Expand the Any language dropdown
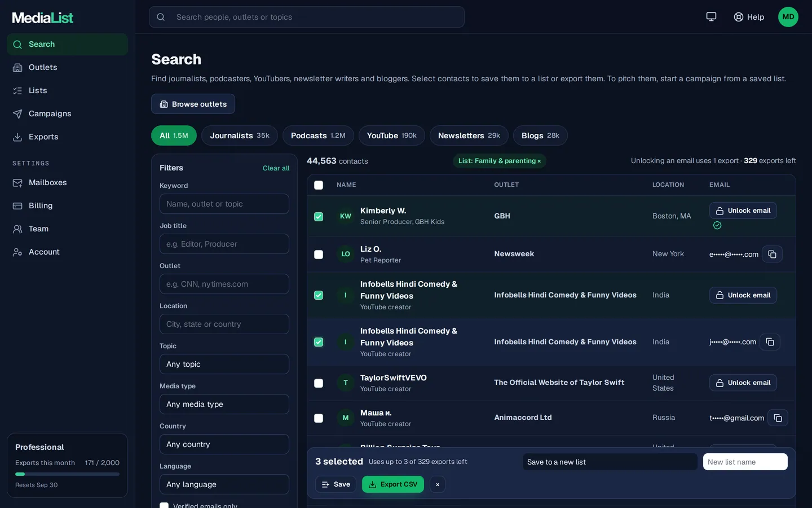The image size is (812, 508). [x=224, y=484]
